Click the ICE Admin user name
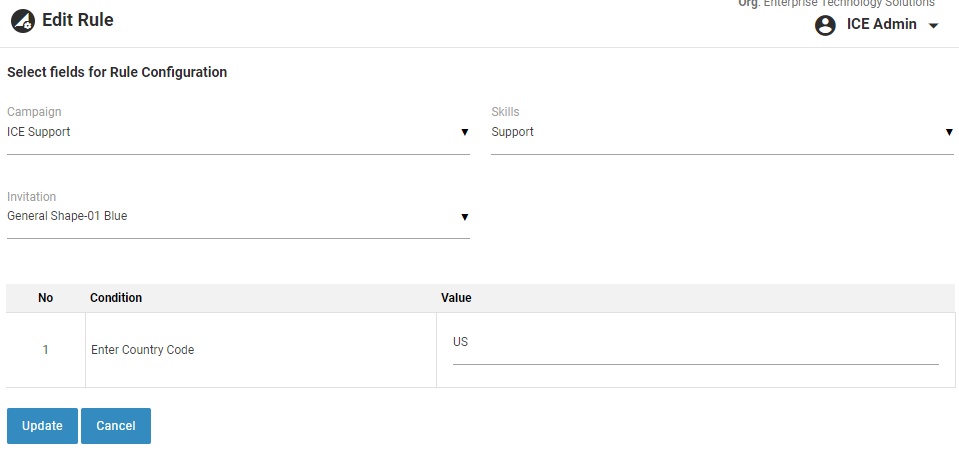This screenshot has width=959, height=458. pos(881,25)
